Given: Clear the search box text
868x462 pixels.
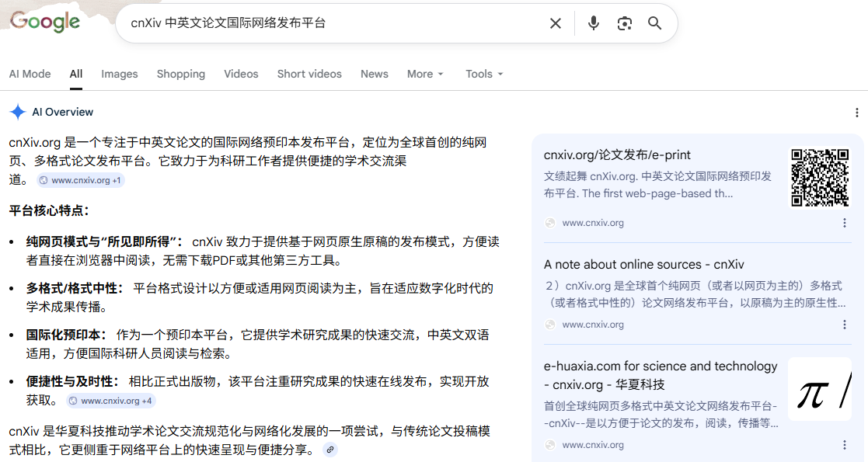Looking at the screenshot, I should click(x=556, y=23).
